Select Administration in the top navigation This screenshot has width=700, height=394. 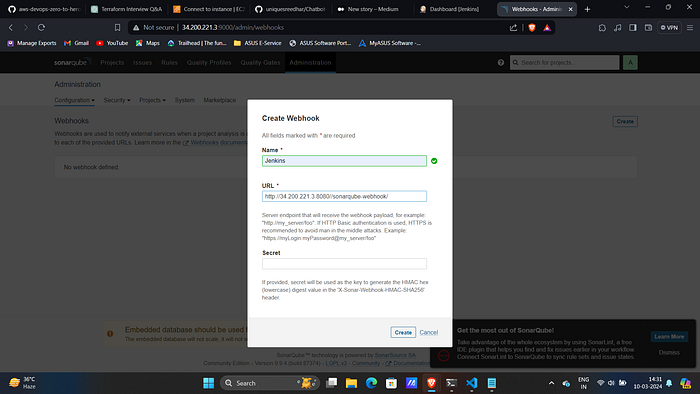(310, 62)
